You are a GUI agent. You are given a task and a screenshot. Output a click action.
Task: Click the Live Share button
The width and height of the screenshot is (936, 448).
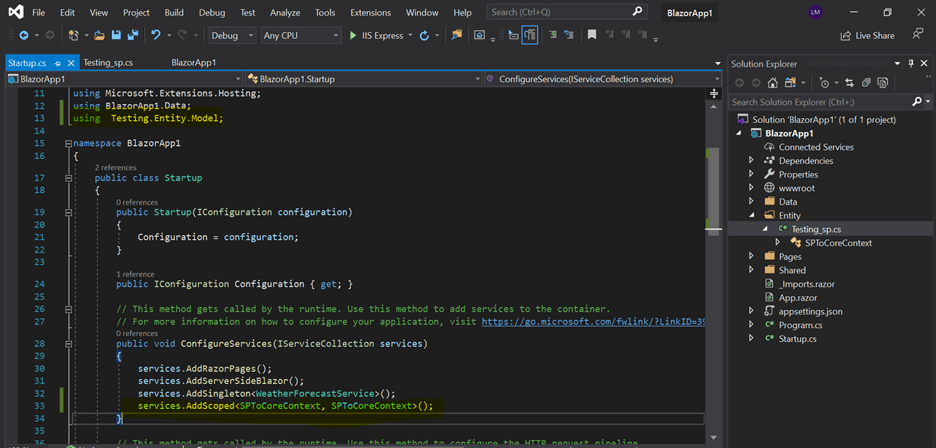866,36
